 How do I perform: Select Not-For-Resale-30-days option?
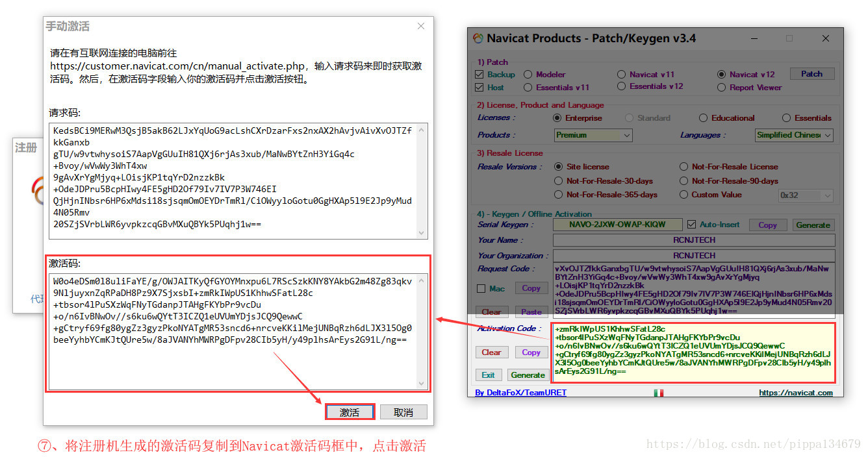coord(558,181)
